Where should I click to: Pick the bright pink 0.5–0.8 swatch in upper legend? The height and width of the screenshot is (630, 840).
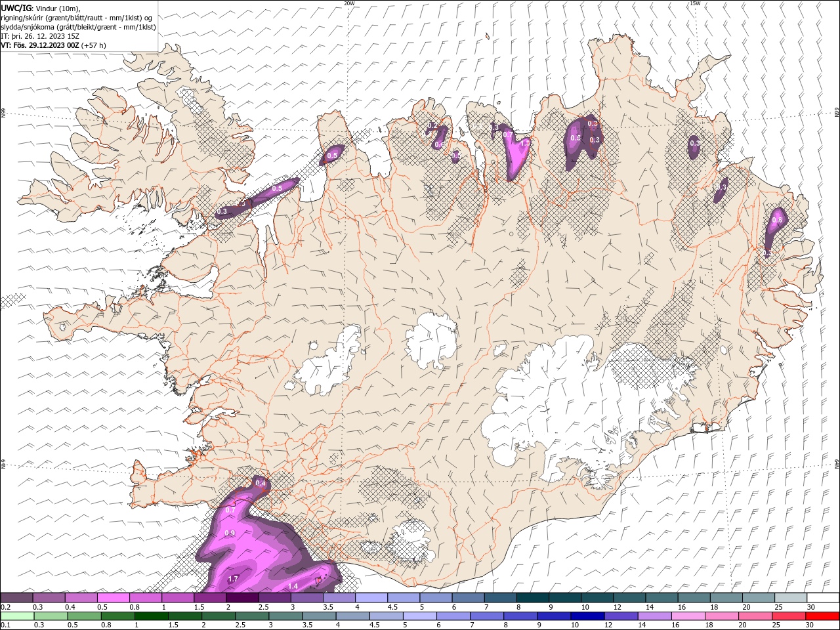point(113,598)
